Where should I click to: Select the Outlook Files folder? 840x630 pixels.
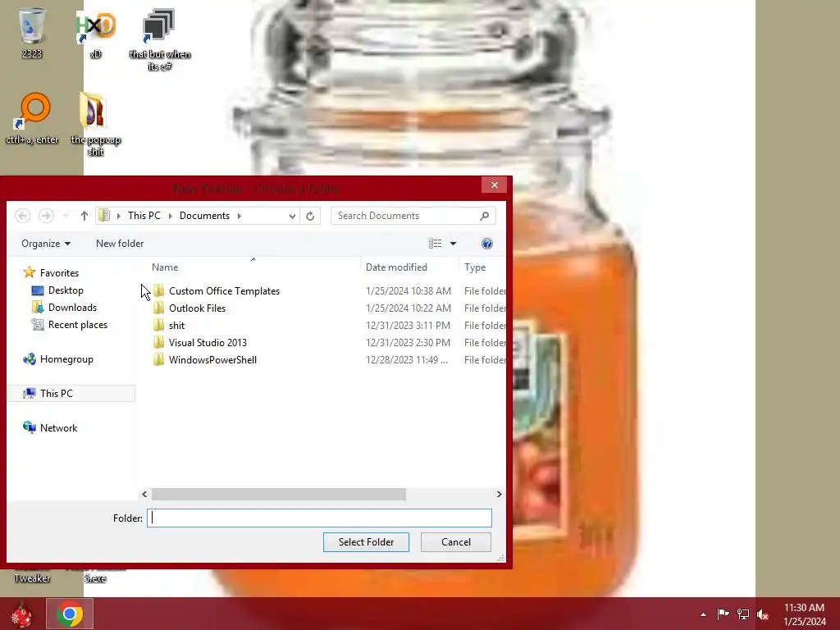[197, 308]
